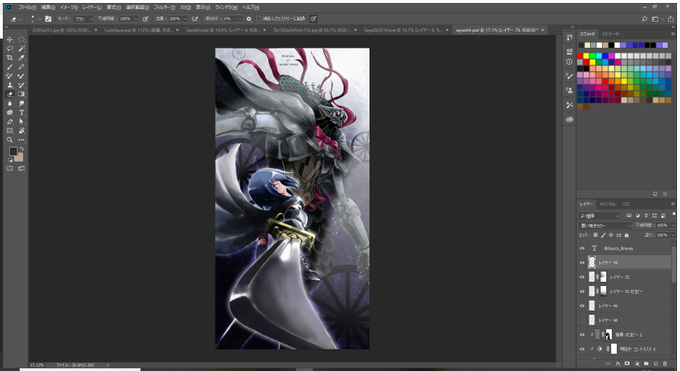Viewport: 680px width, 371px height.
Task: Select the Gradient tool
Action: (x=21, y=94)
